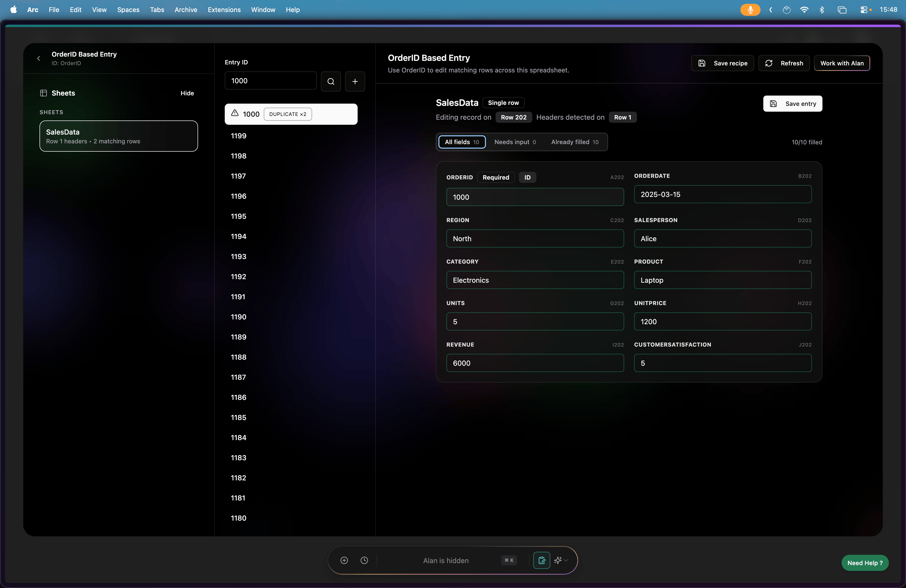The image size is (906, 588).
Task: Open the Extensions menu
Action: point(224,10)
